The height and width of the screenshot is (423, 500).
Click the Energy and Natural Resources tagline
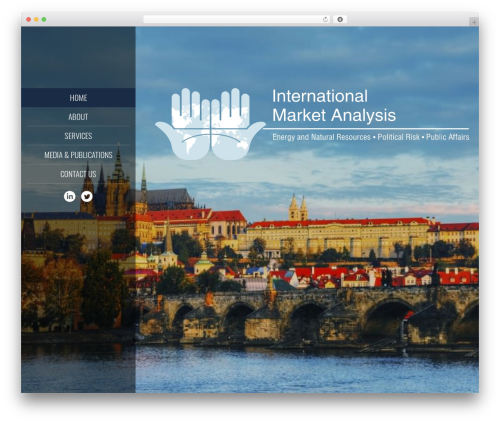click(x=321, y=137)
